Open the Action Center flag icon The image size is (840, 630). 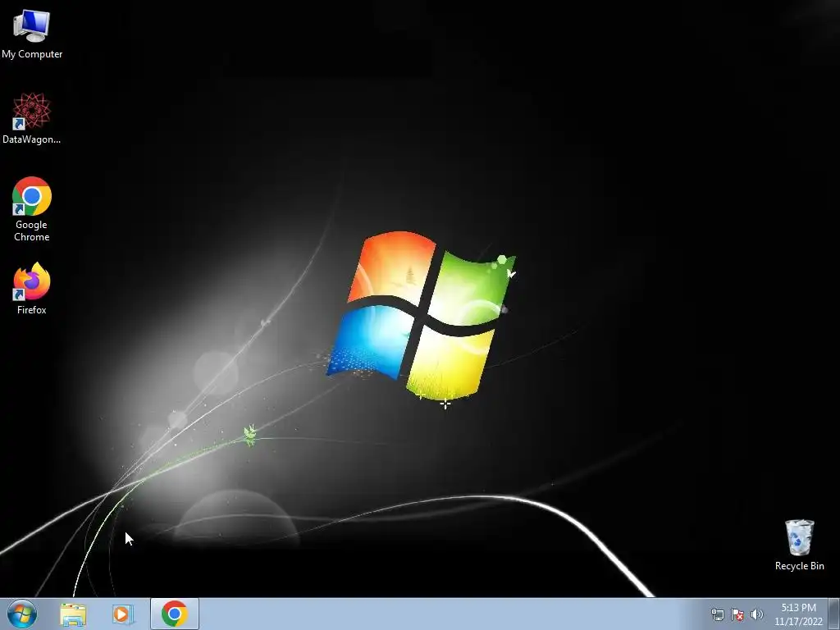click(737, 614)
